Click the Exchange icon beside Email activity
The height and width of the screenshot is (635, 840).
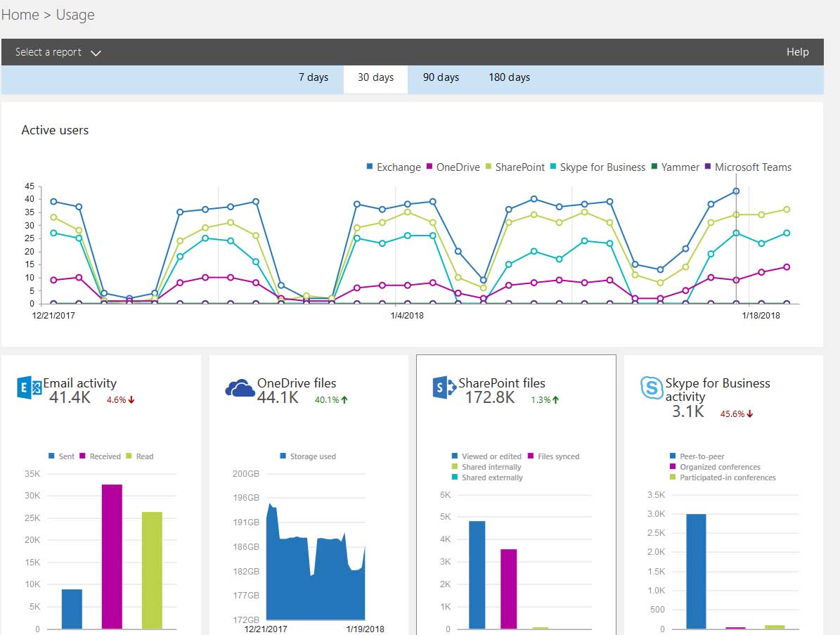tap(29, 388)
